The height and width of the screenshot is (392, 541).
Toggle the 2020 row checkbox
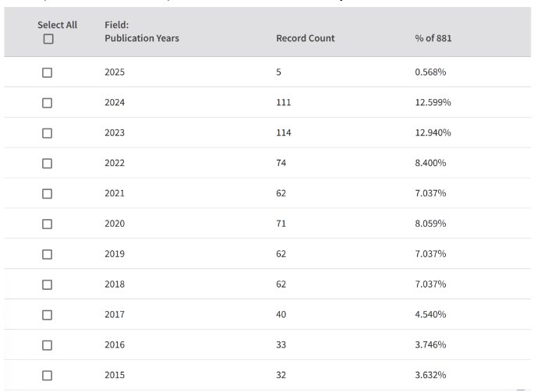click(x=48, y=224)
